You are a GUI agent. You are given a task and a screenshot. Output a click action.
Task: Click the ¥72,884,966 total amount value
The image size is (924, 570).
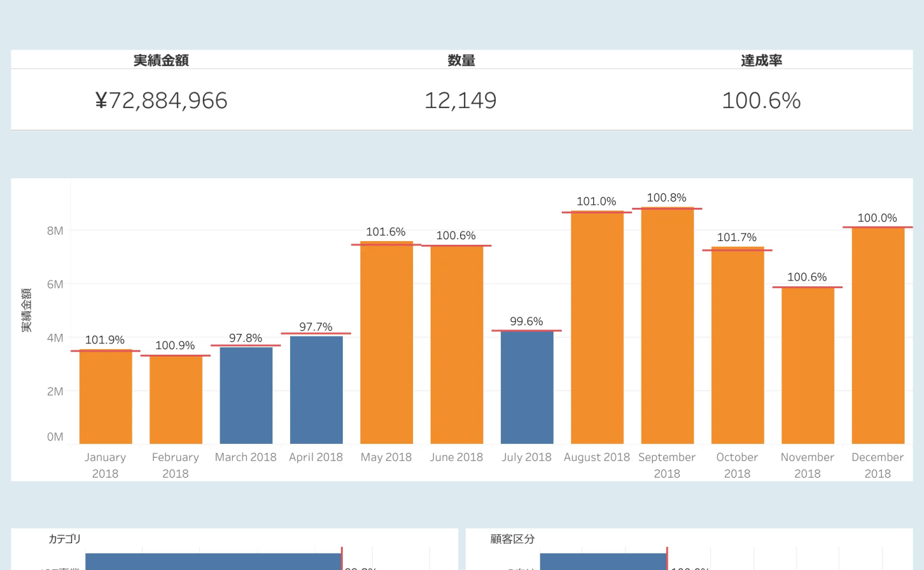[161, 100]
